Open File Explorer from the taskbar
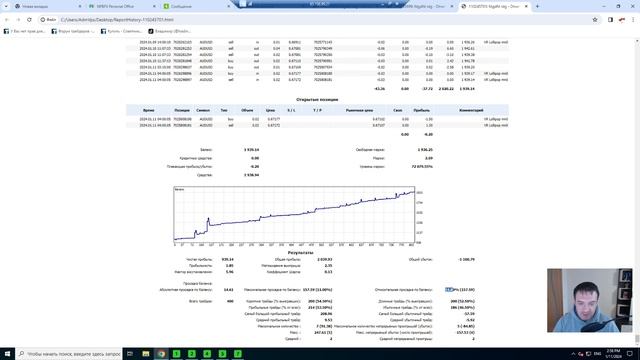 point(146,354)
